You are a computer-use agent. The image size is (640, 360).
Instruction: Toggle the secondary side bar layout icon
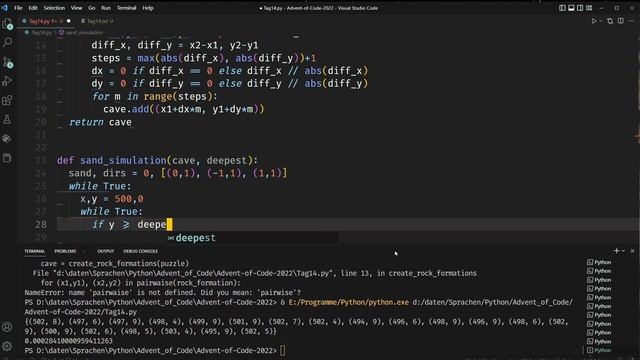tap(580, 8)
